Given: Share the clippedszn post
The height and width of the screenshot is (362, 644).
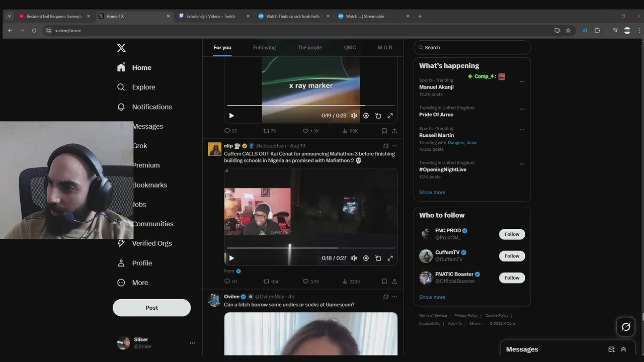Looking at the screenshot, I should (394, 282).
